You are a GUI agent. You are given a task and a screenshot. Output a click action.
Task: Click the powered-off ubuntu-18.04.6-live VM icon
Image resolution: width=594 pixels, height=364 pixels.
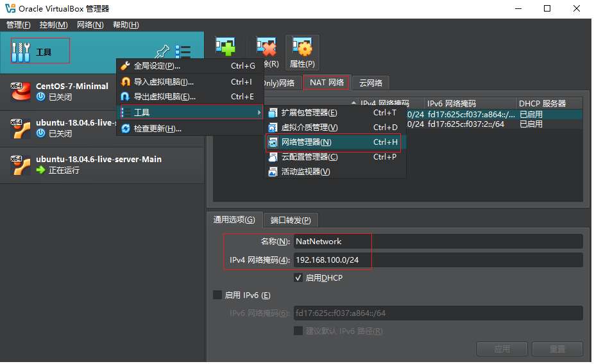(x=21, y=128)
